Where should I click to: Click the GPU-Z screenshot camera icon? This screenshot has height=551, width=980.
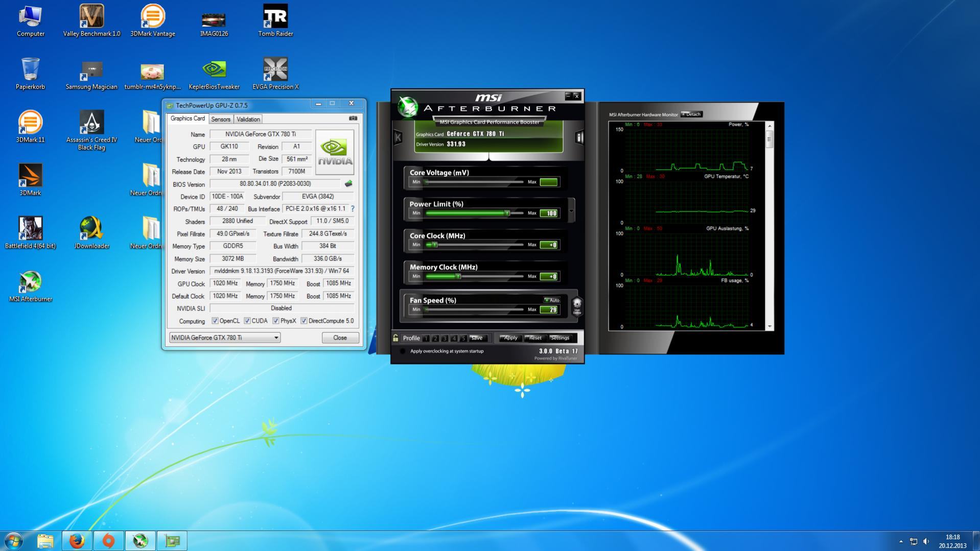point(353,118)
